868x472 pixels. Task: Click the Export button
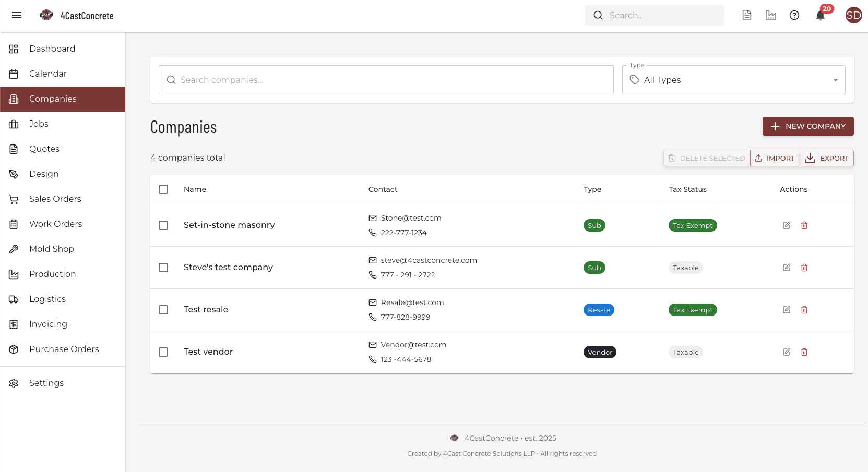tap(827, 158)
